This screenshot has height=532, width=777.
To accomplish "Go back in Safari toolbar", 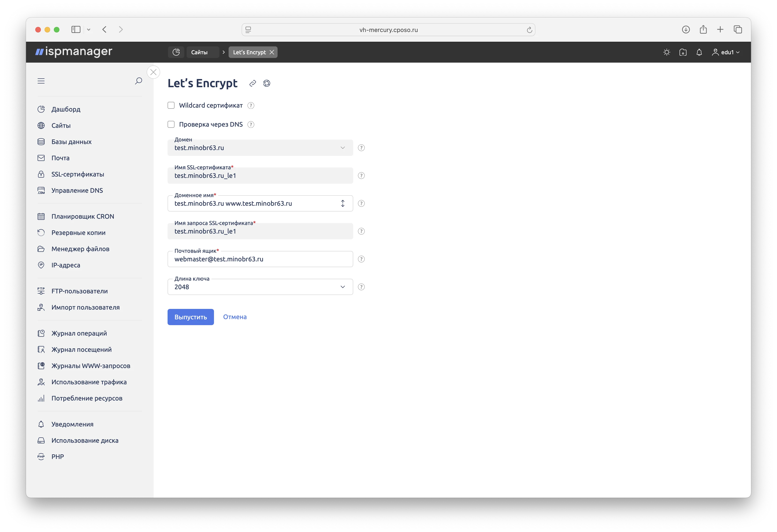I will click(105, 29).
